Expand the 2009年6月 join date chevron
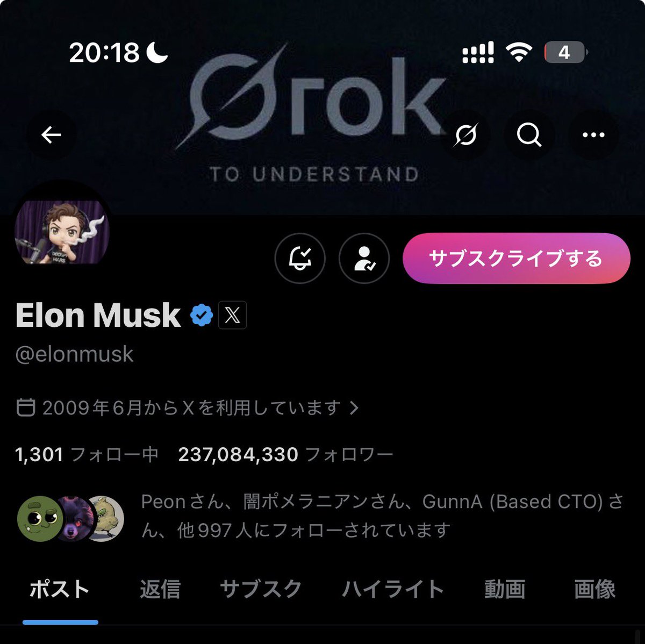Screen dimensions: 645x644 (354, 408)
